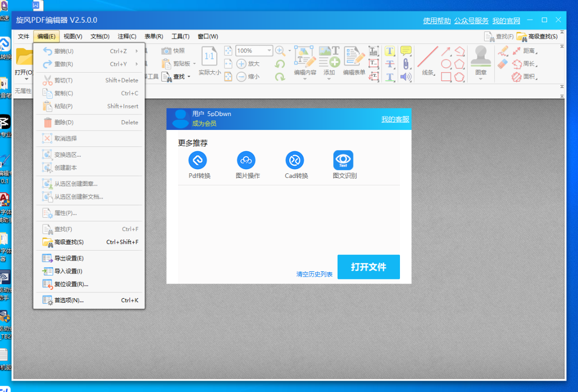The height and width of the screenshot is (392, 578).
Task: Add a sticky note comment
Action: (x=406, y=51)
